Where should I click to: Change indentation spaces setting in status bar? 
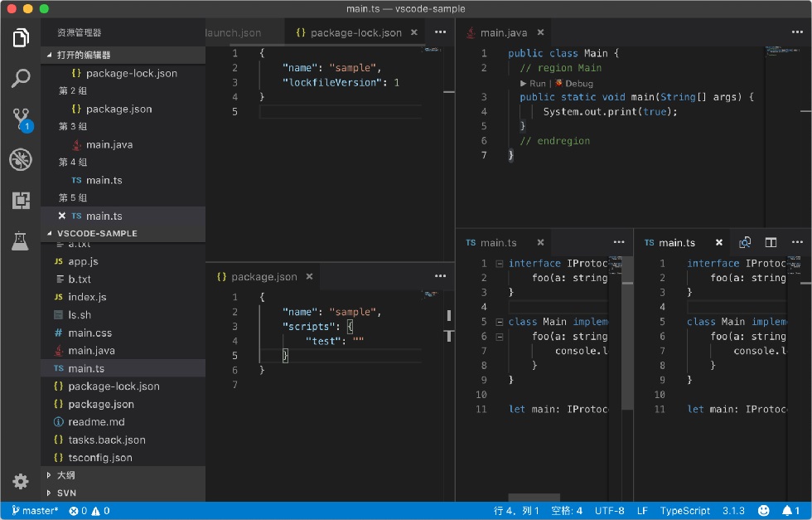pos(567,511)
